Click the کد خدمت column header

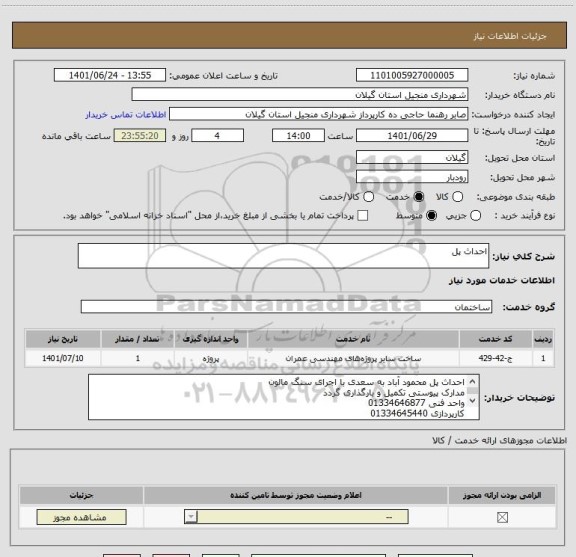coord(495,339)
